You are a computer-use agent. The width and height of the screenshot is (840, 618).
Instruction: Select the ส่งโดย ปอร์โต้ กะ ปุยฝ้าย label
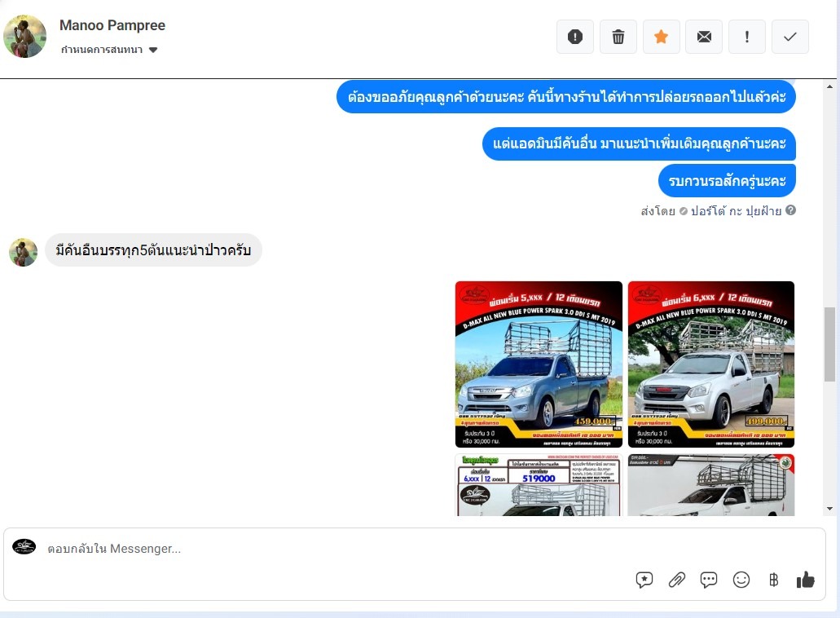(711, 210)
